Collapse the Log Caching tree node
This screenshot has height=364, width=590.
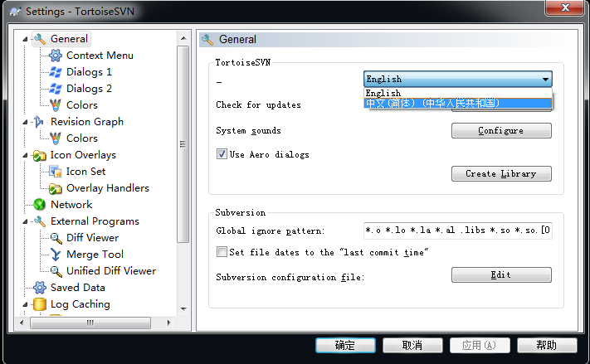(x=25, y=304)
